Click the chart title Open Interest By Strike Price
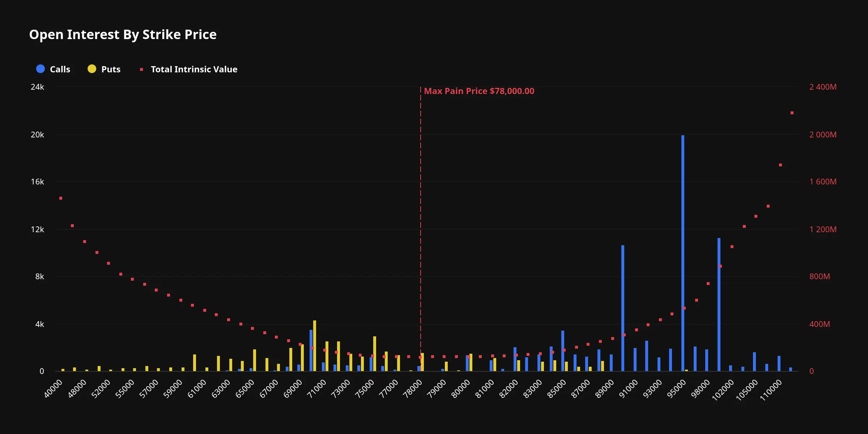Screen dimensions: 868x434 123,35
